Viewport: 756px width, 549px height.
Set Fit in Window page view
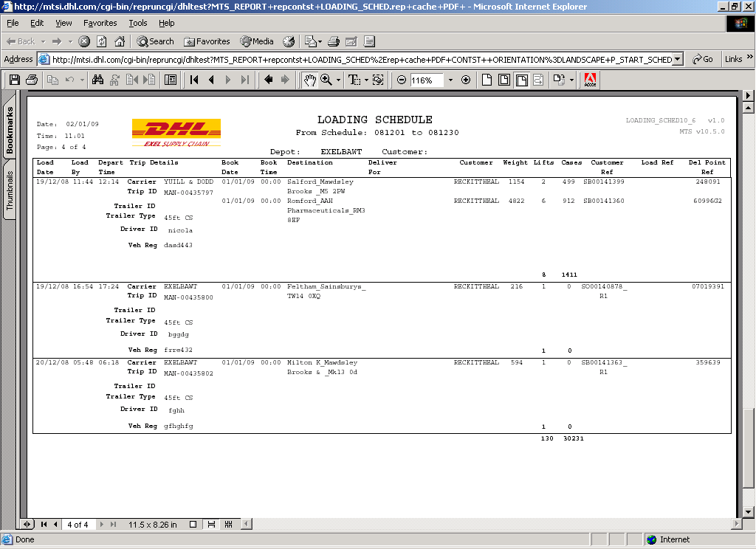(504, 80)
